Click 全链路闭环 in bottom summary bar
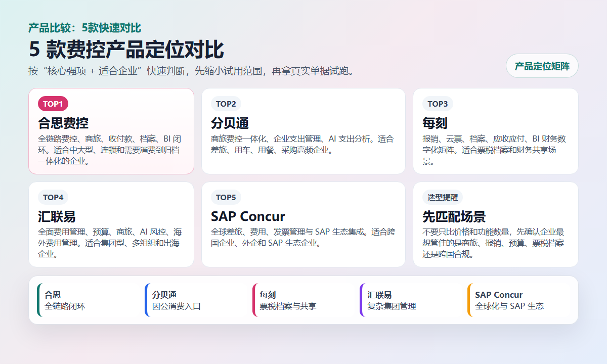This screenshot has height=364, width=607. point(65,306)
